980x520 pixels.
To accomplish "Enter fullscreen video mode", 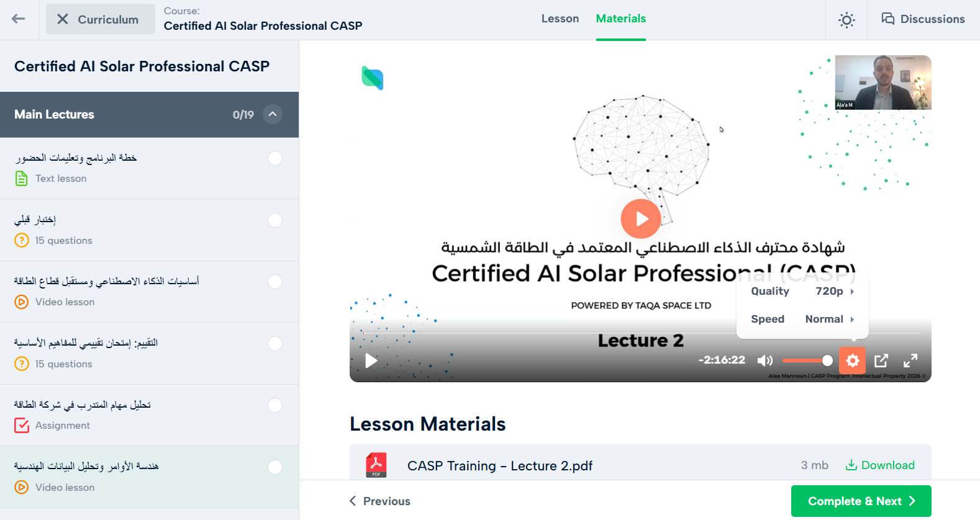I will coord(910,361).
